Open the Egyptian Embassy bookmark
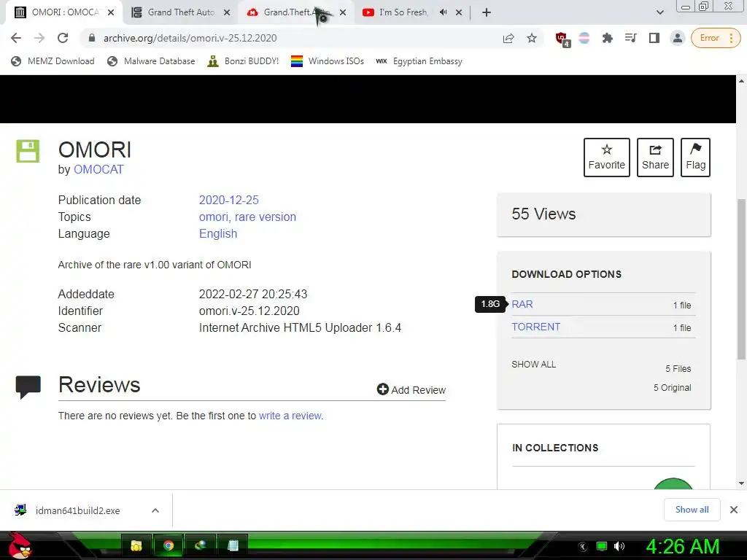747x560 pixels. [419, 61]
